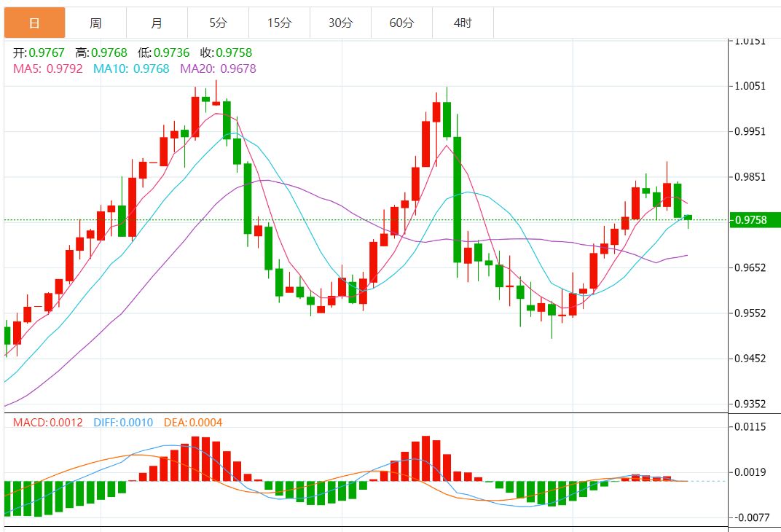The image size is (781, 532).
Task: Click the 0.9851 price axis label
Action: coord(750,177)
